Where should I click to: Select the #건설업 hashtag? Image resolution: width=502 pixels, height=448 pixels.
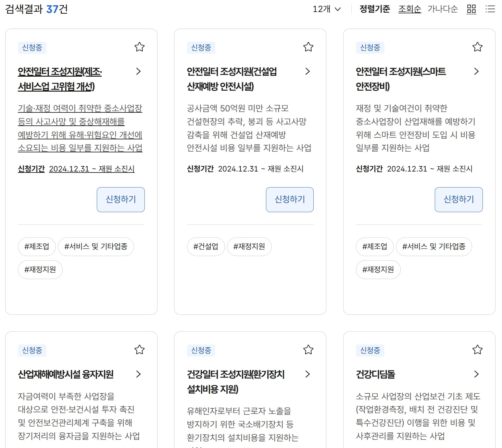coord(206,247)
